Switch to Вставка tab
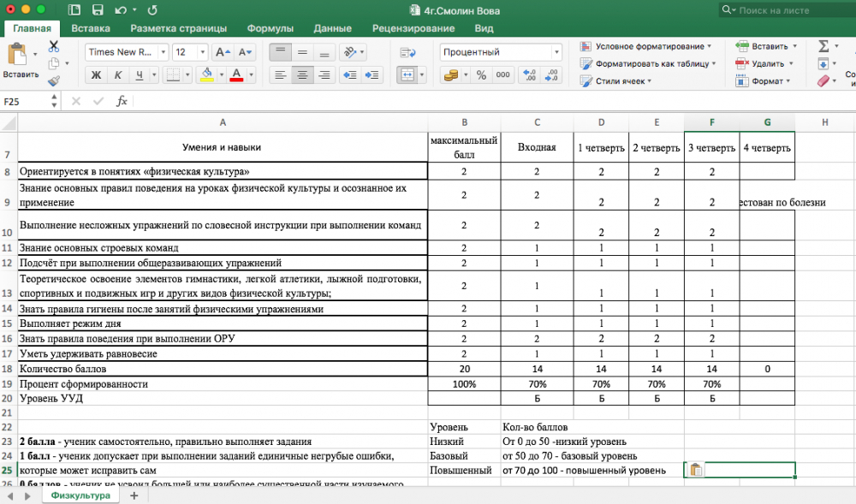Viewport: 856px width, 504px height. [91, 28]
